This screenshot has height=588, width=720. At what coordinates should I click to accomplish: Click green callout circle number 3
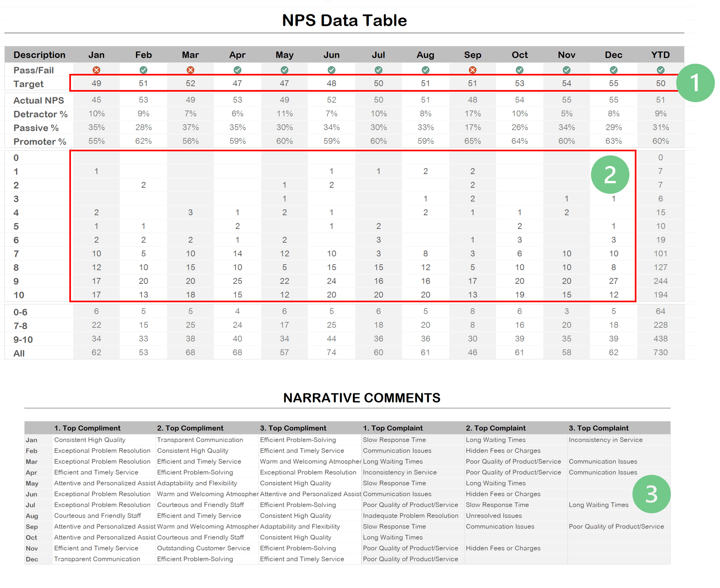click(x=651, y=494)
